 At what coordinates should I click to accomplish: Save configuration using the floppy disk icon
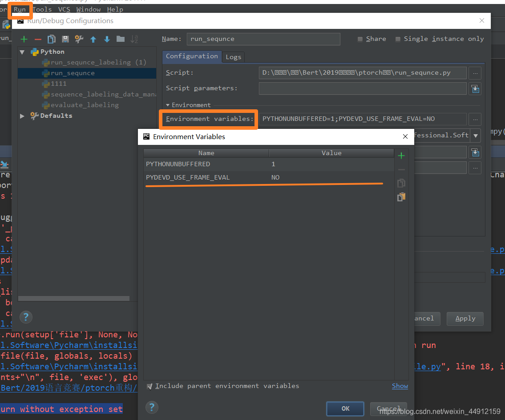(x=65, y=39)
